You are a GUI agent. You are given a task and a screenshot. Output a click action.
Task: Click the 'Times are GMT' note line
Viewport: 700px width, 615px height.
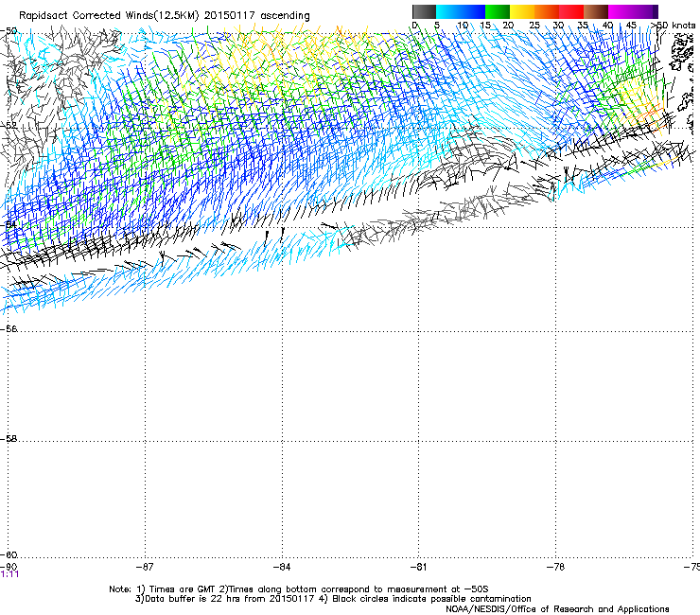point(299,589)
